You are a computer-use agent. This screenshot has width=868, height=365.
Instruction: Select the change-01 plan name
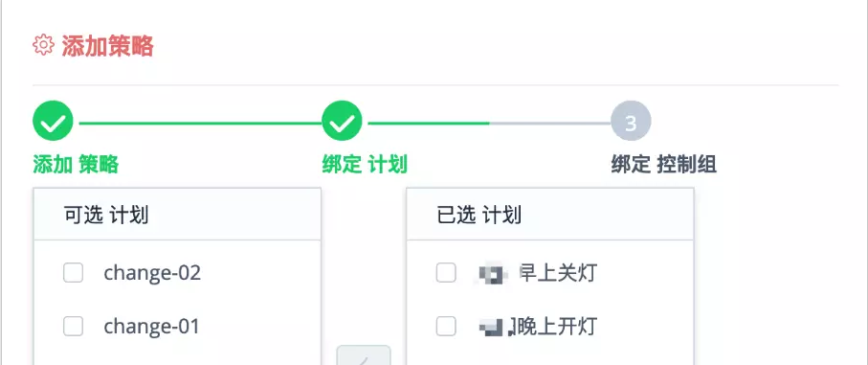(x=151, y=327)
